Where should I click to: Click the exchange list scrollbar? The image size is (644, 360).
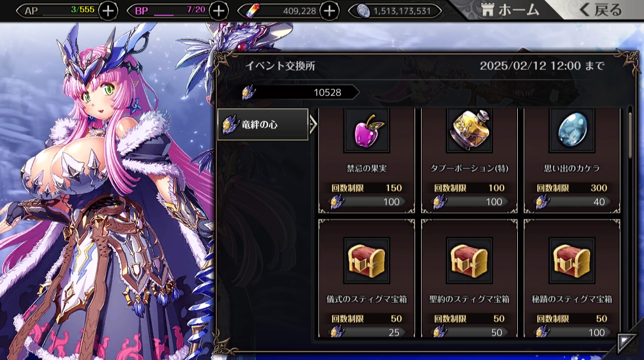[x=630, y=135]
